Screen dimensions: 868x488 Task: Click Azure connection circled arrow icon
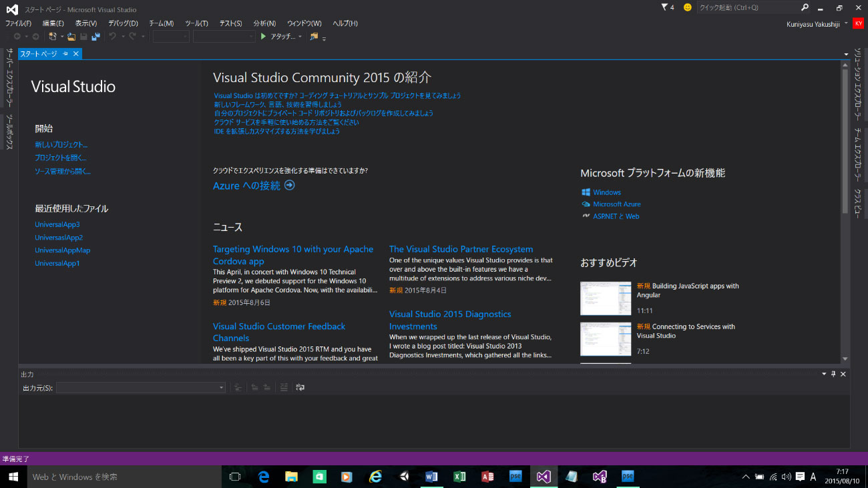[289, 186]
